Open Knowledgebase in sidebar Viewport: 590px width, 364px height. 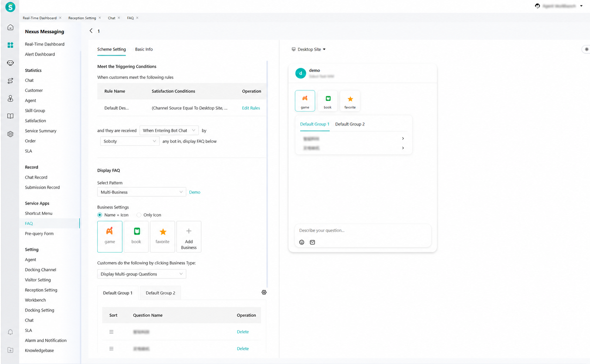pos(39,350)
